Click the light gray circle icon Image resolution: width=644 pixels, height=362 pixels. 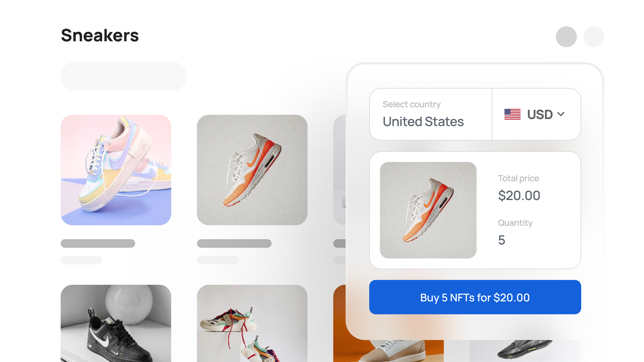coord(594,37)
